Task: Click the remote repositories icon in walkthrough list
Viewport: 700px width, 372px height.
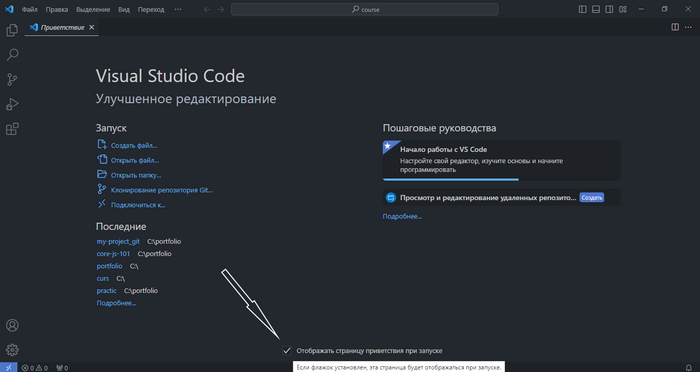Action: (x=391, y=197)
